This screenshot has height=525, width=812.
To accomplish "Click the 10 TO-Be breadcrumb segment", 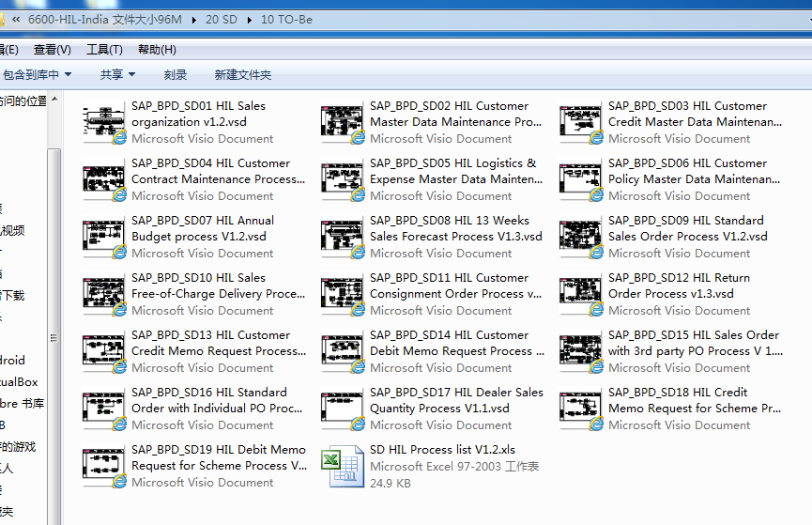I will [x=286, y=20].
